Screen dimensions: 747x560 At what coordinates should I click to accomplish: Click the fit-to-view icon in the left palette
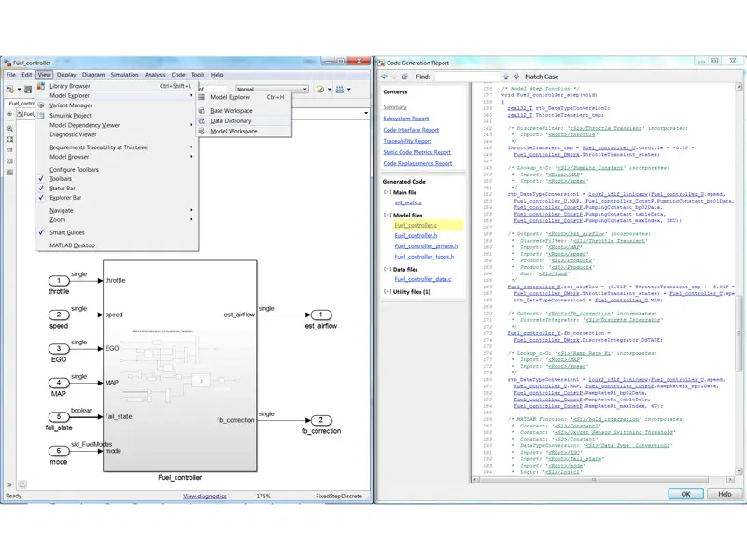(x=8, y=138)
